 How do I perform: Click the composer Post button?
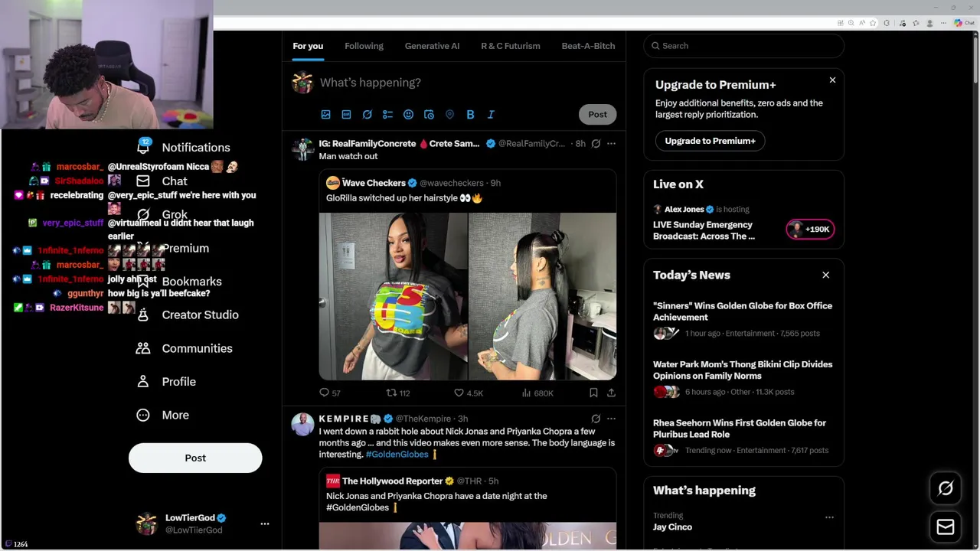click(597, 114)
